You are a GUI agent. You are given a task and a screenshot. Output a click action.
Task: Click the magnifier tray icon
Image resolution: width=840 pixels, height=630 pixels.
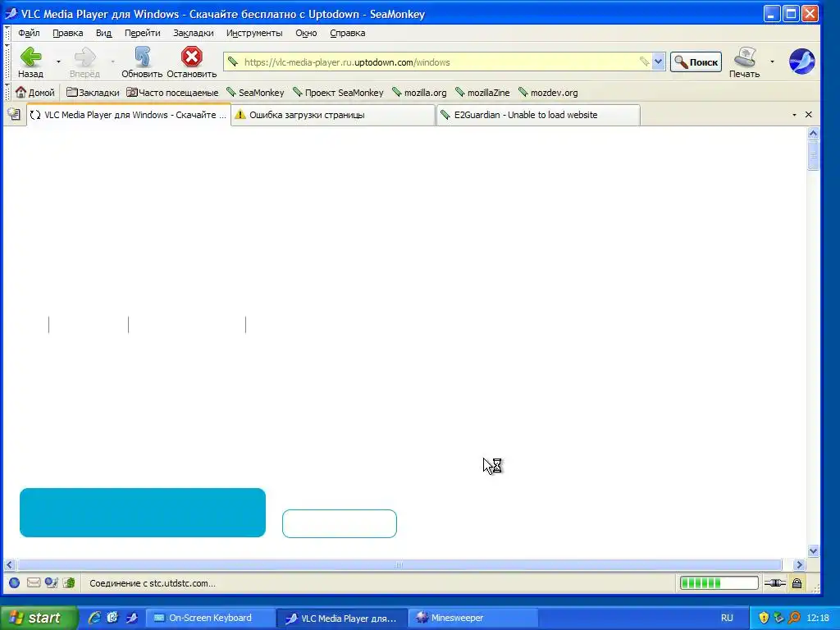click(x=794, y=618)
